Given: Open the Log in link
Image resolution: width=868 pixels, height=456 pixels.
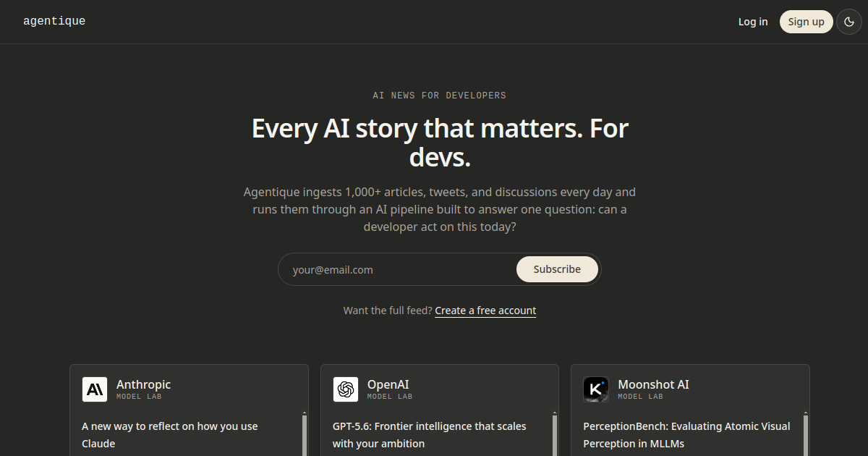Looking at the screenshot, I should point(753,22).
